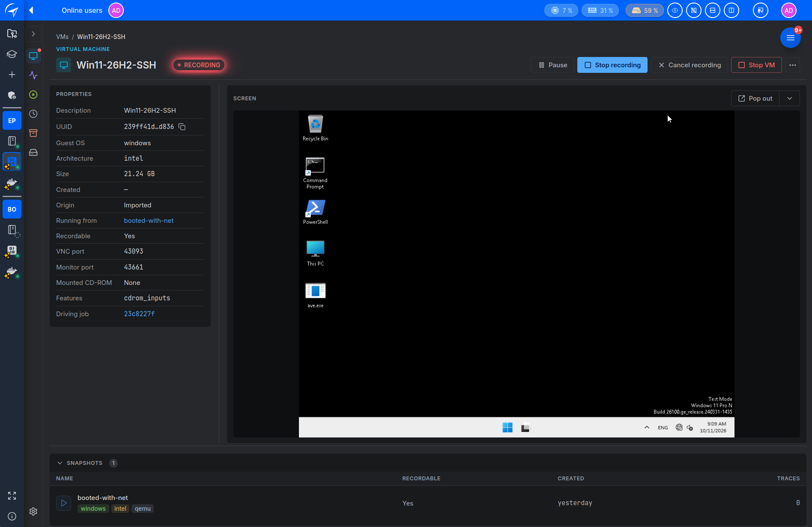Open the clock history sidebar icon
This screenshot has height=527, width=812.
coord(33,114)
